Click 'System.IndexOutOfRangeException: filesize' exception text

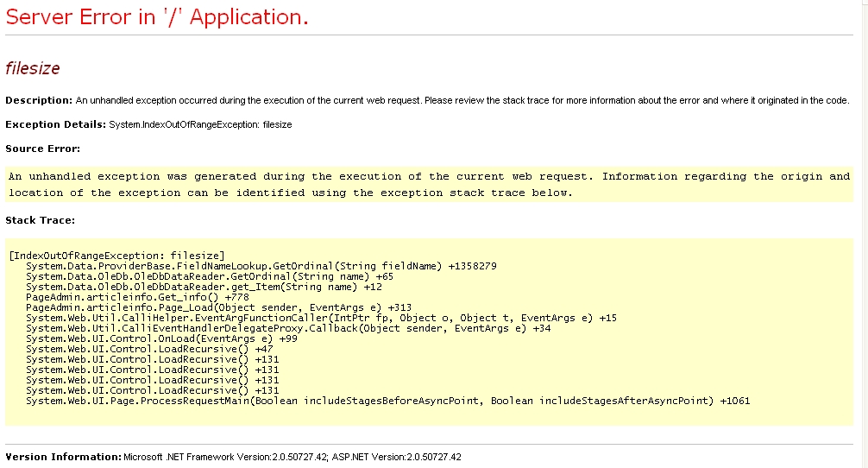(200, 124)
